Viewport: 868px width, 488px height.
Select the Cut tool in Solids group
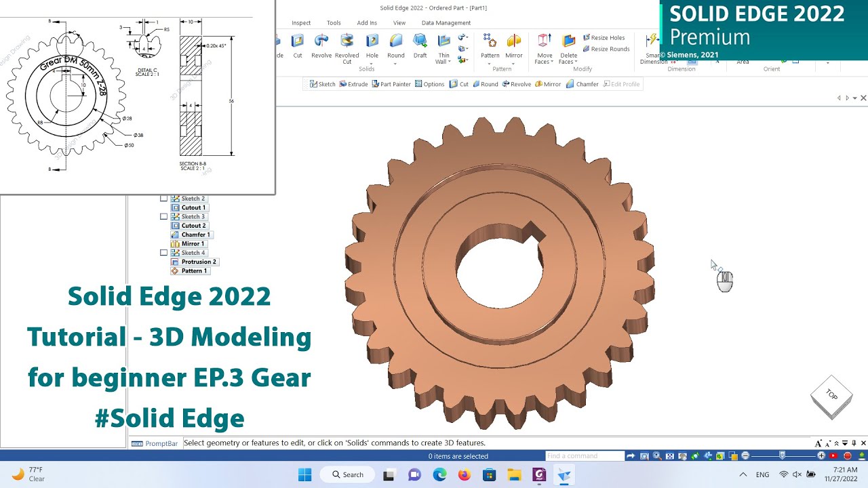(298, 46)
